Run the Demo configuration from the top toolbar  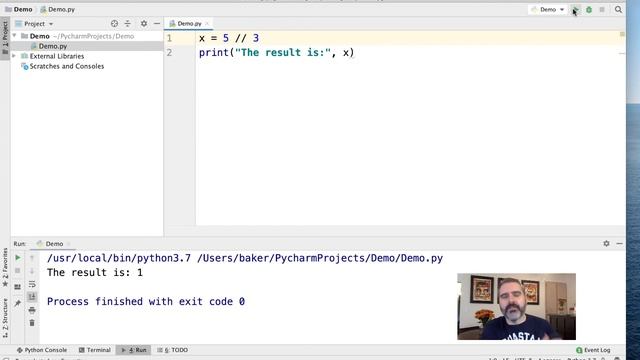pos(576,9)
